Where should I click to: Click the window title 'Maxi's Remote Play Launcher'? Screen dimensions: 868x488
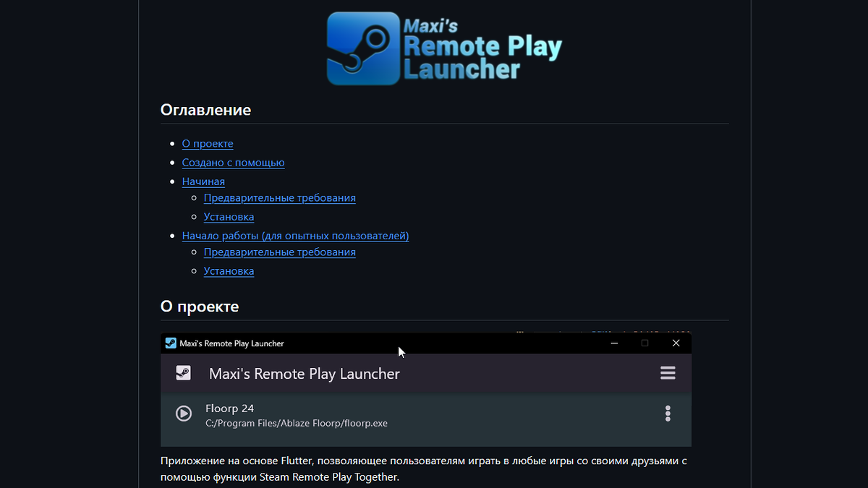pyautogui.click(x=231, y=343)
